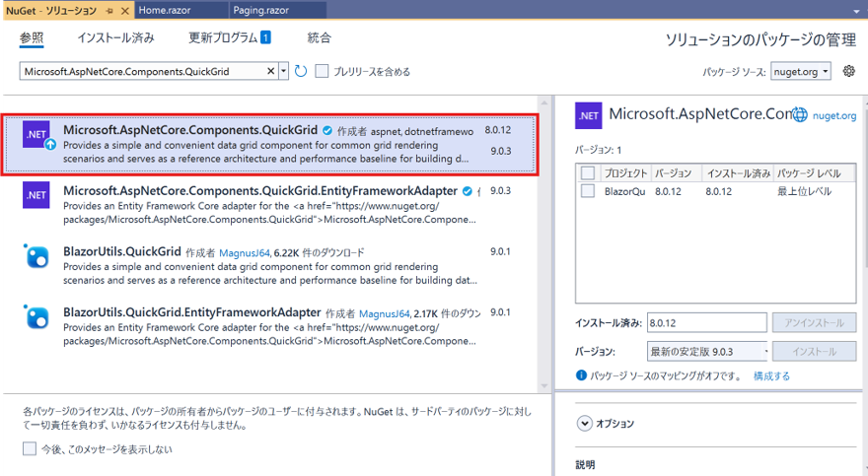Enable don't show this message again
The image size is (868, 476).
pyautogui.click(x=30, y=449)
